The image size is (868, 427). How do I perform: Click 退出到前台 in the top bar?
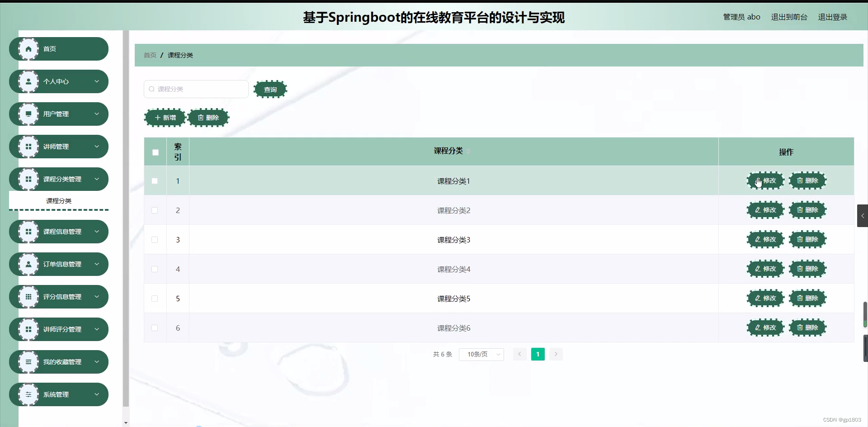tap(788, 17)
